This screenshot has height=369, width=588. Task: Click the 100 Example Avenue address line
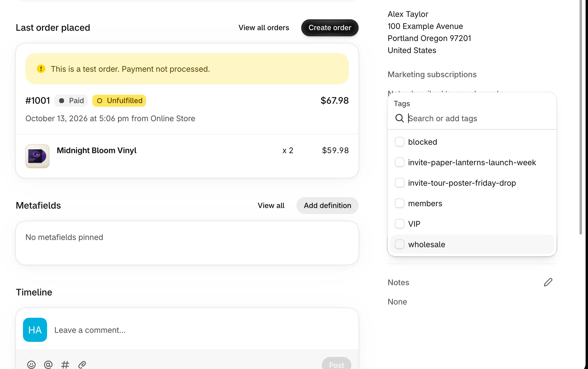(x=425, y=26)
